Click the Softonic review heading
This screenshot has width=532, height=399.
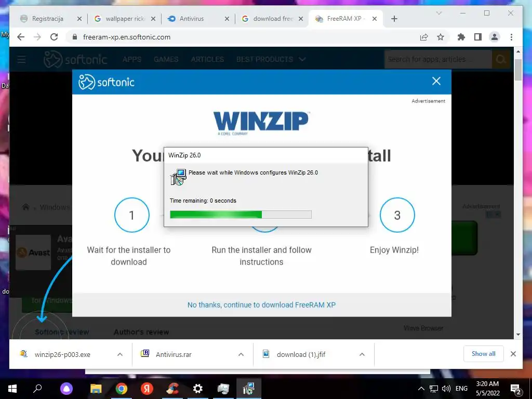[62, 332]
